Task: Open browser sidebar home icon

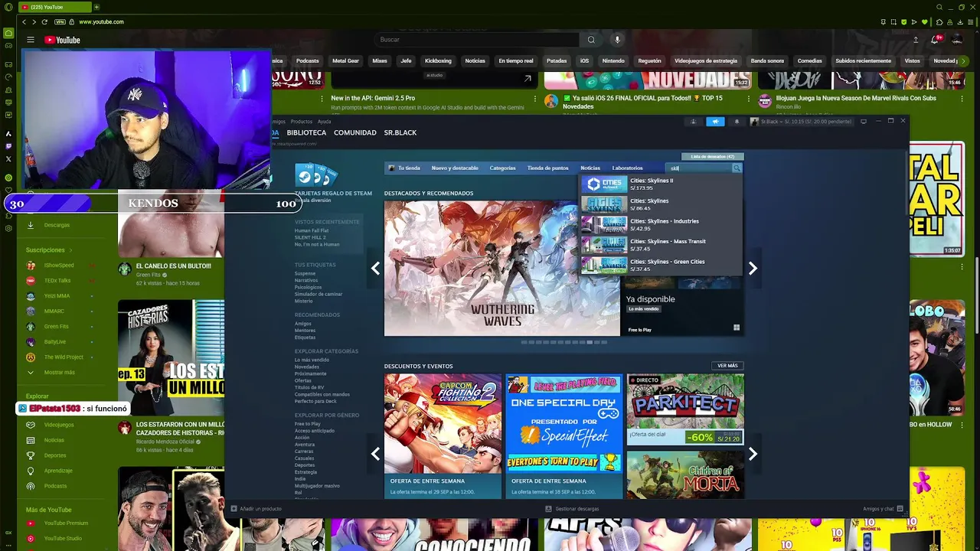Action: pos(8,33)
